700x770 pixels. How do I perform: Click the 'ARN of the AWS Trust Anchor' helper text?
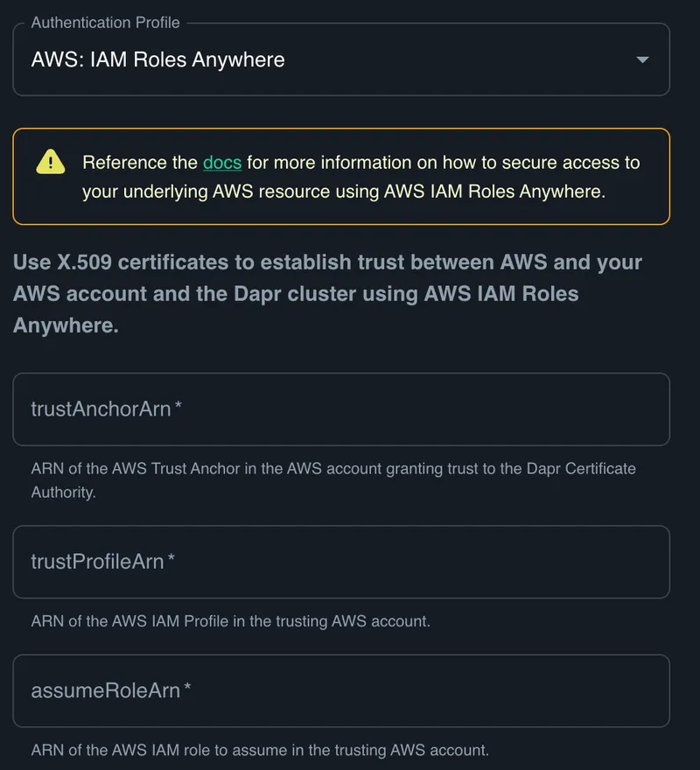[x=332, y=469]
